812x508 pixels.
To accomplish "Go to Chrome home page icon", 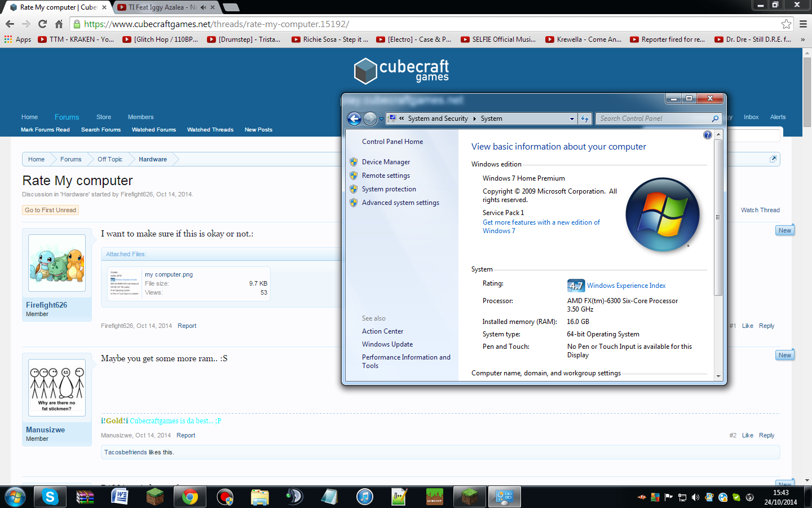I will pos(59,24).
